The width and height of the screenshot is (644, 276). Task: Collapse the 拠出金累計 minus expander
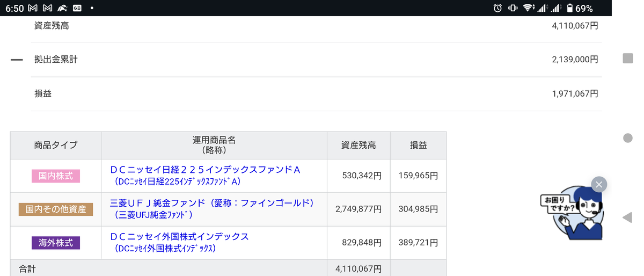click(17, 60)
